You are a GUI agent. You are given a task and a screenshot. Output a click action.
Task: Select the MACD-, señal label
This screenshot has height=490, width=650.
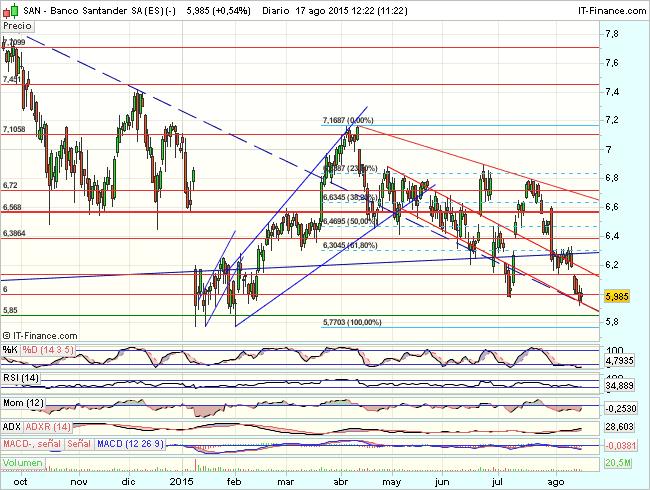[x=32, y=444]
